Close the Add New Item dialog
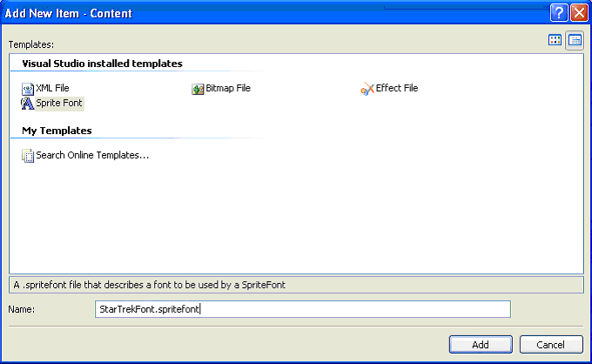592x364 pixels. (579, 12)
